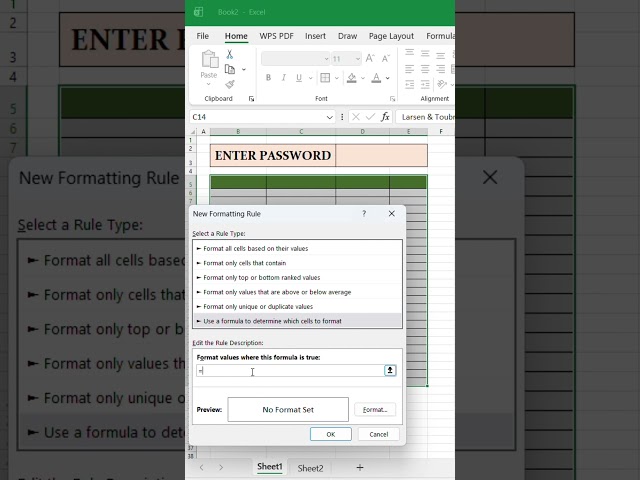Click the Copy icon
Image resolution: width=640 pixels, height=480 pixels.
point(230,69)
